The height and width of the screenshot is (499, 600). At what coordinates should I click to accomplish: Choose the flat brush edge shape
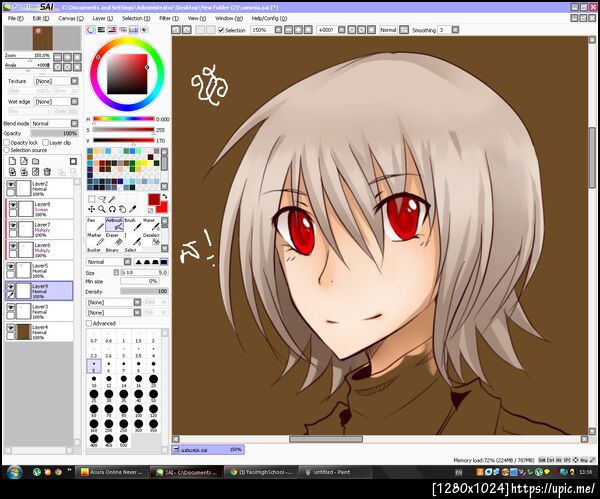pyautogui.click(x=164, y=262)
